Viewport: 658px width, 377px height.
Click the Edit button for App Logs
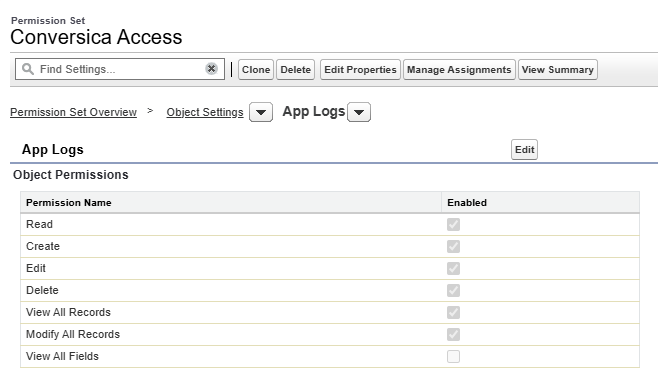click(524, 149)
